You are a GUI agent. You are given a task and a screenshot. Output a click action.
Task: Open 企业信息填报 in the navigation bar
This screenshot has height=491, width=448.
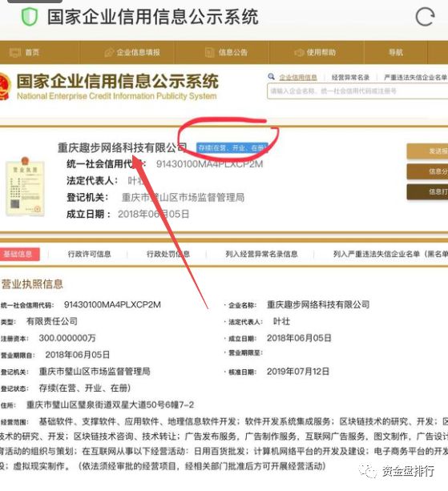click(138, 52)
